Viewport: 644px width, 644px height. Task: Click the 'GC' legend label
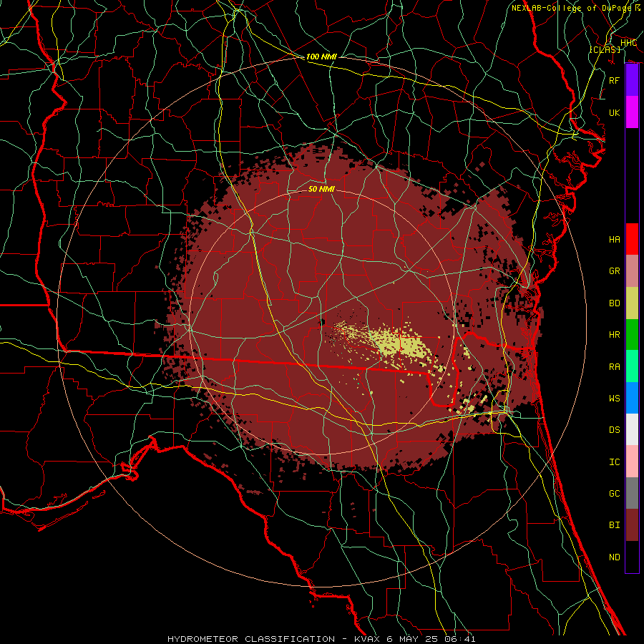coord(614,493)
